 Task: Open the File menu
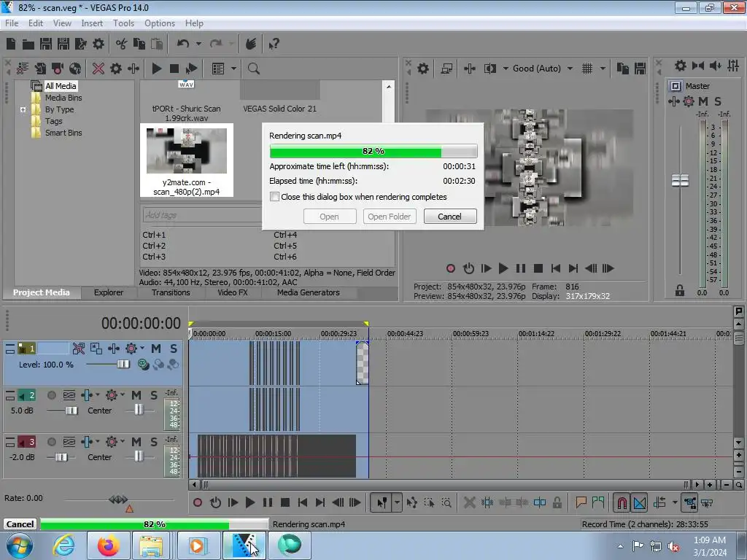pyautogui.click(x=12, y=23)
